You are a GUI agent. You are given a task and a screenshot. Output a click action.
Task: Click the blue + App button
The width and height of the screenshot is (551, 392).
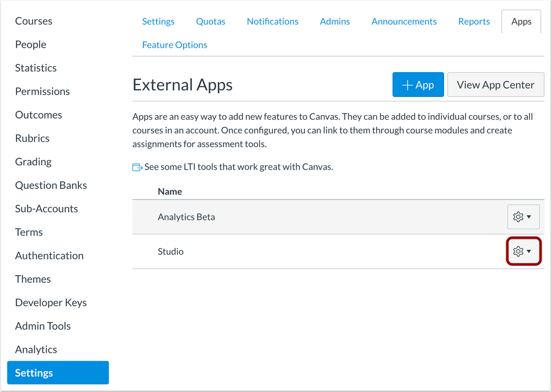(418, 84)
